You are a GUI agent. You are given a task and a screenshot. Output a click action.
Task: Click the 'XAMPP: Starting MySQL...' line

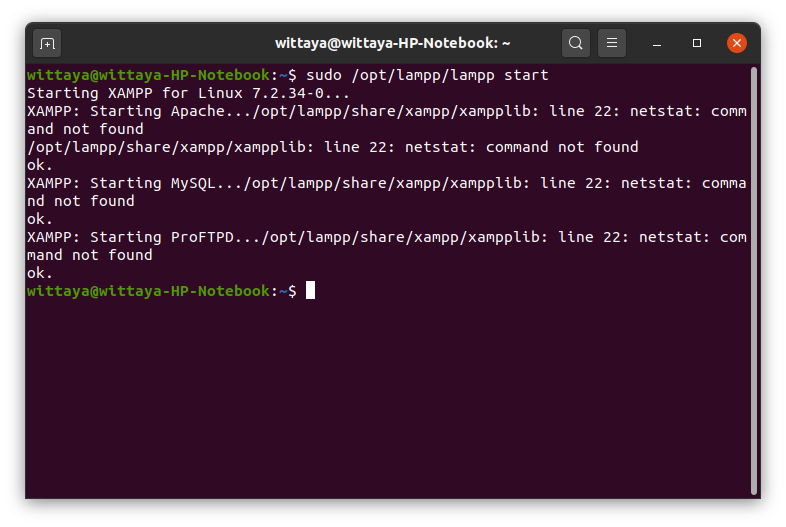387,184
